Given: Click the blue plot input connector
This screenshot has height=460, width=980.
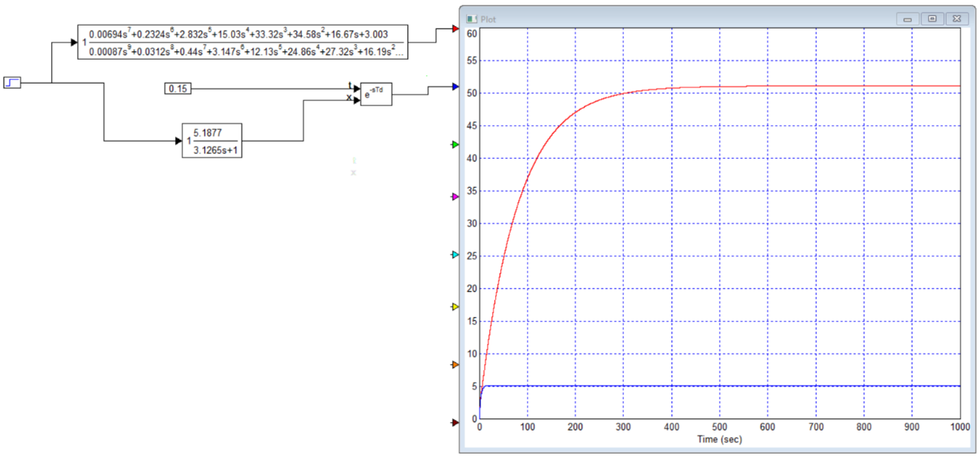Looking at the screenshot, I should (x=455, y=87).
